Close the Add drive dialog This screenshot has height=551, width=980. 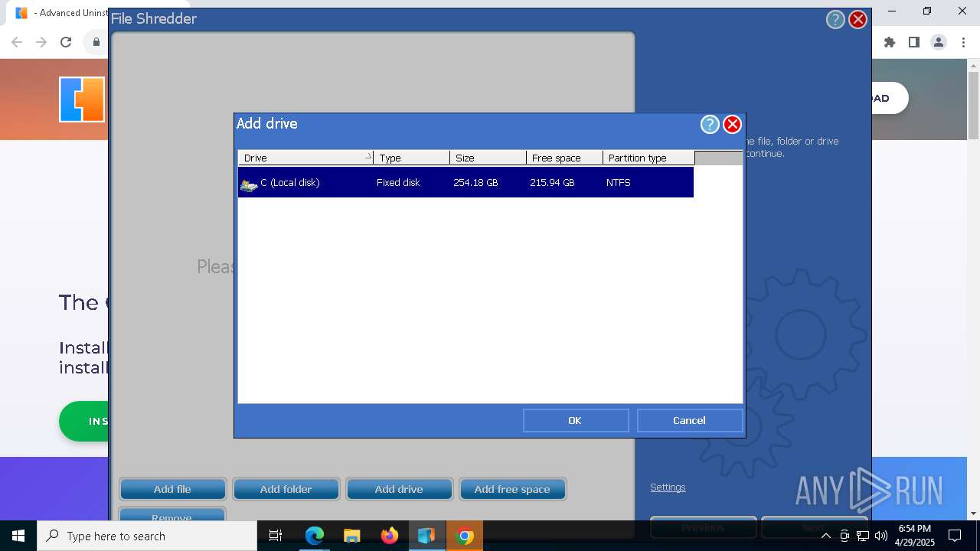(x=733, y=124)
